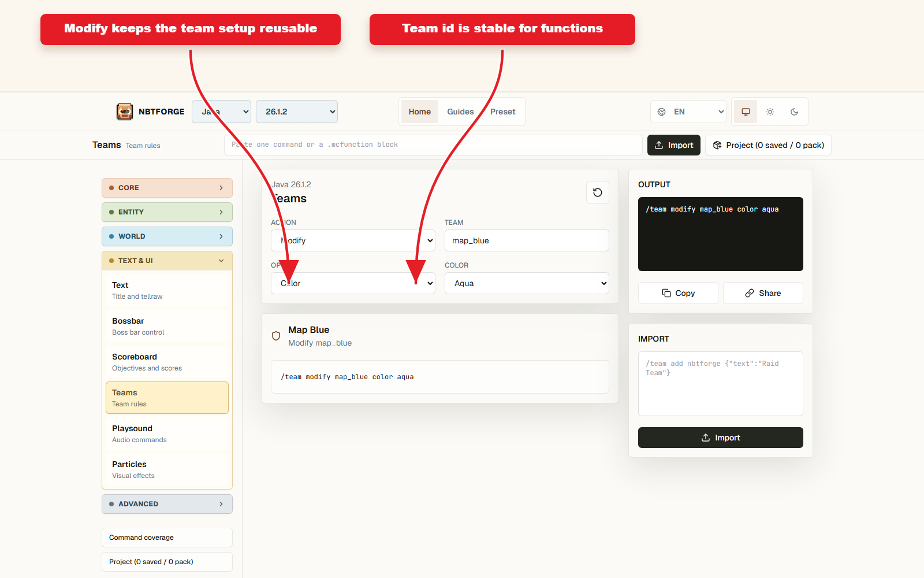Open the edition dropdown showing Java

click(221, 112)
